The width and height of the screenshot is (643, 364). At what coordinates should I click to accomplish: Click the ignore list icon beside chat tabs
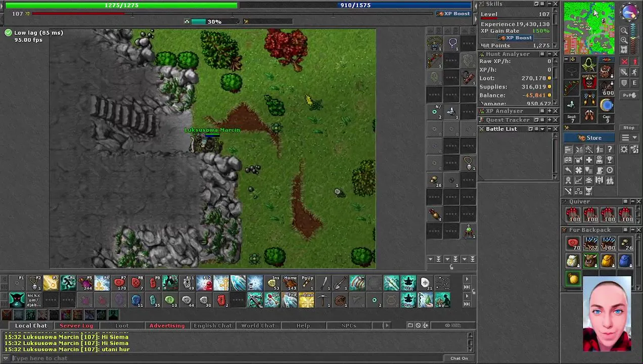click(x=418, y=325)
